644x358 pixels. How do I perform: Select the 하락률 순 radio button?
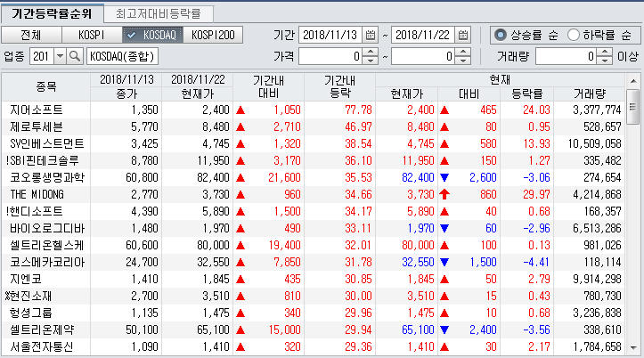tap(575, 36)
